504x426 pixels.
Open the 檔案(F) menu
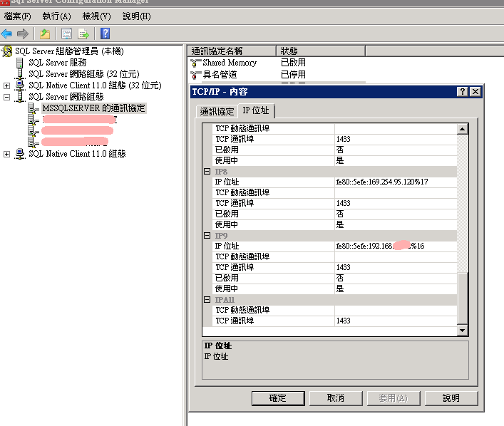tap(17, 16)
